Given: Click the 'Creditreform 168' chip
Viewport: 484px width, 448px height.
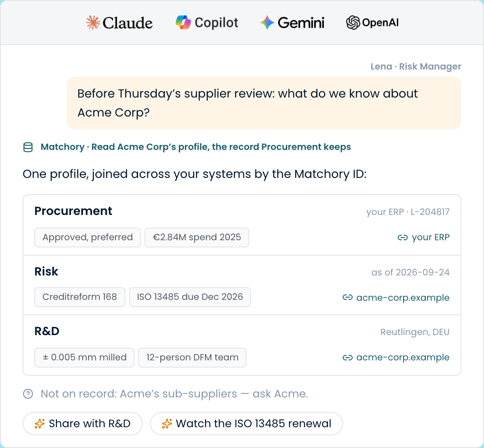Looking at the screenshot, I should [x=80, y=297].
